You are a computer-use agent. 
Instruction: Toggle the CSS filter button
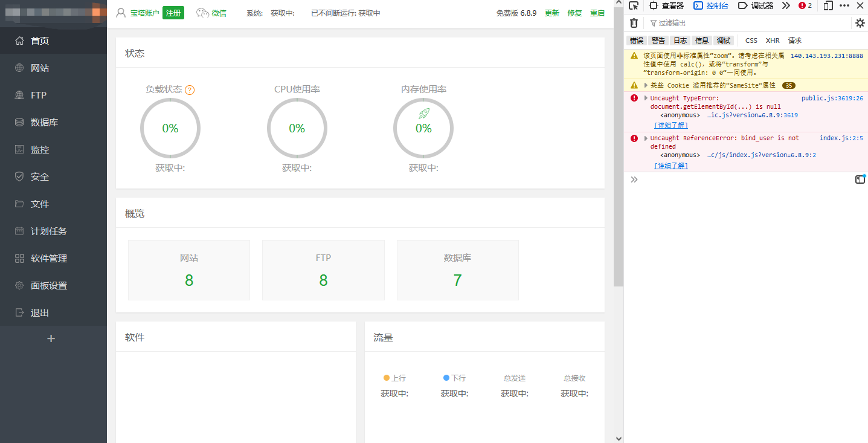click(x=751, y=40)
